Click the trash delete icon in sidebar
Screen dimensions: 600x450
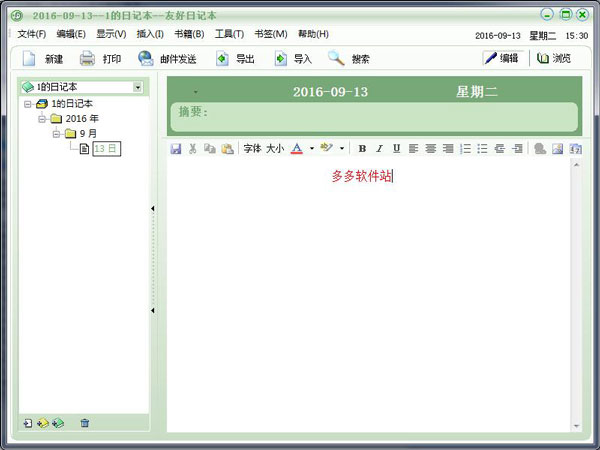pyautogui.click(x=85, y=423)
